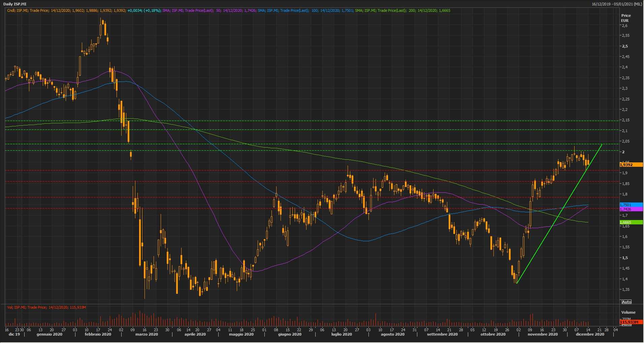Click the Auto scale button on price axis
The height and width of the screenshot is (343, 644).
click(626, 302)
